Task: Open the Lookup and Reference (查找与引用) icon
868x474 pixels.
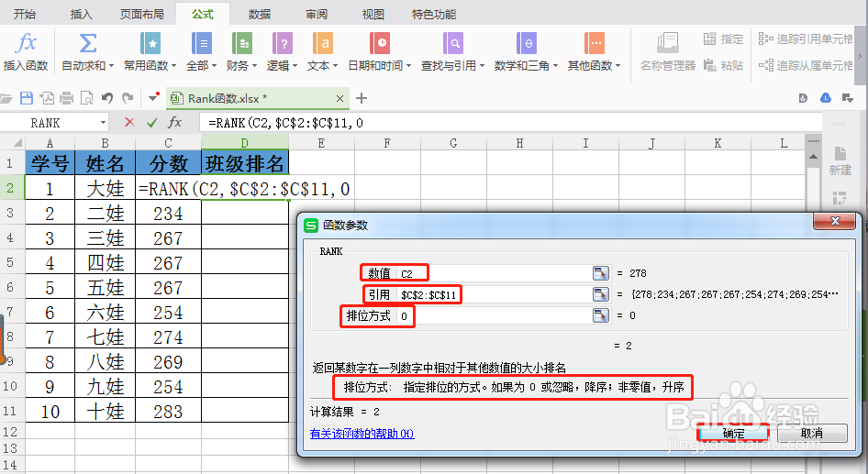Action: [453, 43]
